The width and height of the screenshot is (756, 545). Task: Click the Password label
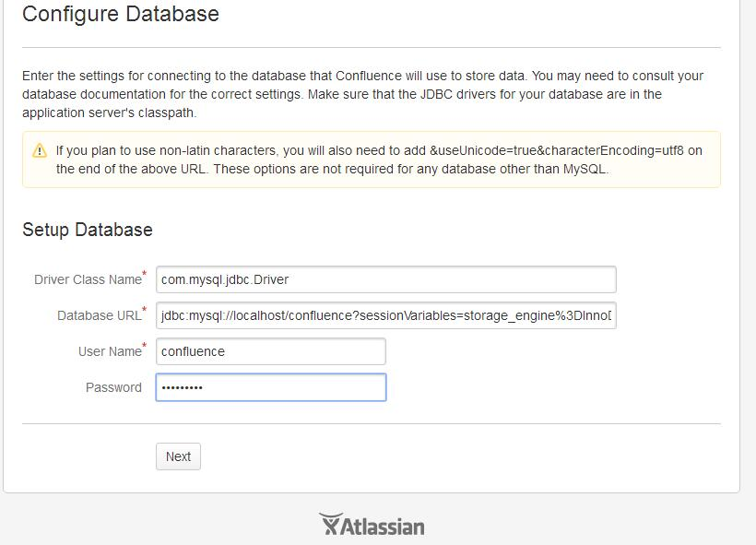click(113, 387)
